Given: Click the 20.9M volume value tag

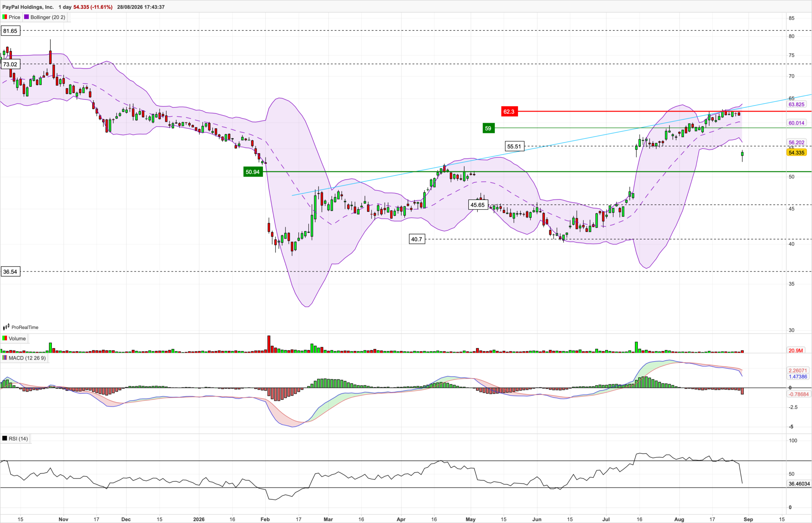Looking at the screenshot, I should point(796,350).
